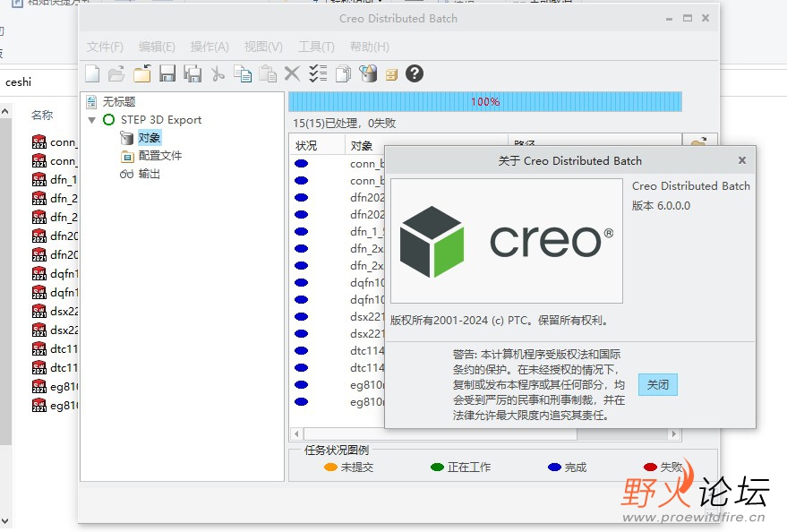The width and height of the screenshot is (787, 532).
Task: Click the orange 未提交 legend swatch
Action: point(330,468)
